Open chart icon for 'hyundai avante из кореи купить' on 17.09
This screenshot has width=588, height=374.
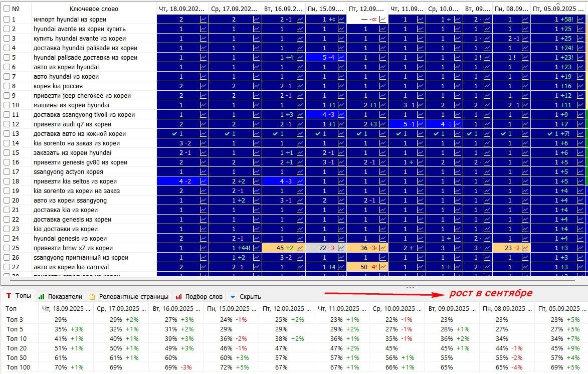[257, 29]
